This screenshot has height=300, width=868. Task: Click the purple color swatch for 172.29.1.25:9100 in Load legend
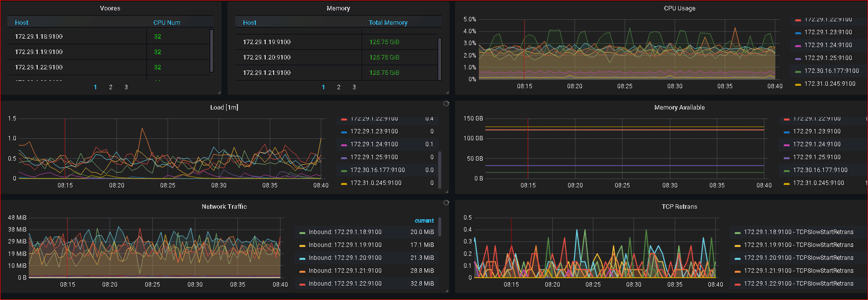[x=344, y=158]
